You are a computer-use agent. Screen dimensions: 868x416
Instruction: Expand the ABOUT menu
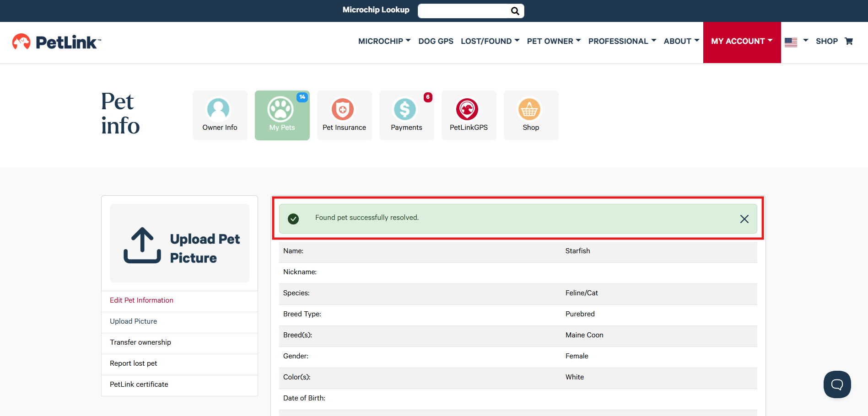pos(682,41)
